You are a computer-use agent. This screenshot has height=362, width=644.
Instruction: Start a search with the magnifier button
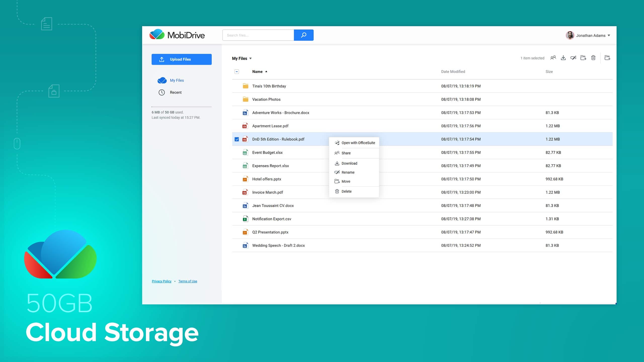pyautogui.click(x=303, y=35)
